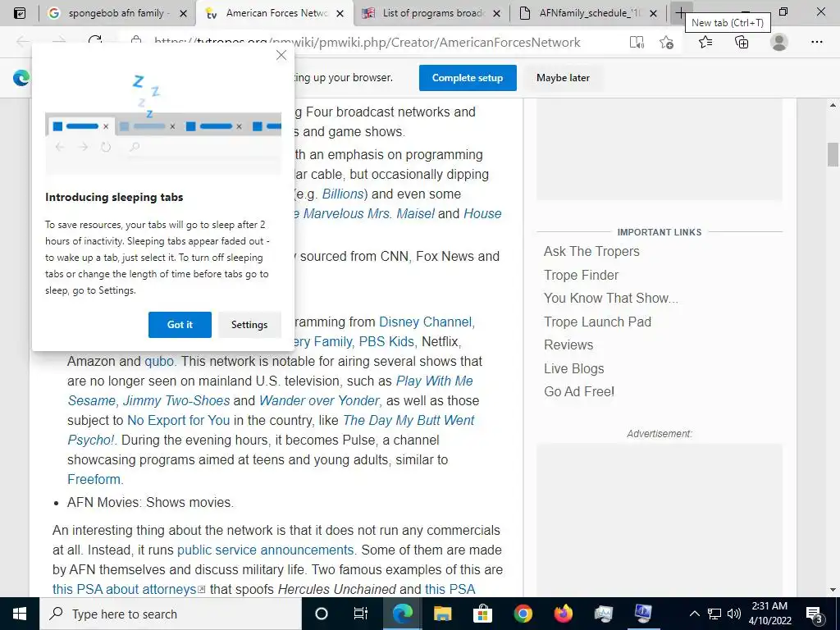Open Settings and more ellipsis menu
The width and height of the screenshot is (840, 630).
tap(817, 42)
